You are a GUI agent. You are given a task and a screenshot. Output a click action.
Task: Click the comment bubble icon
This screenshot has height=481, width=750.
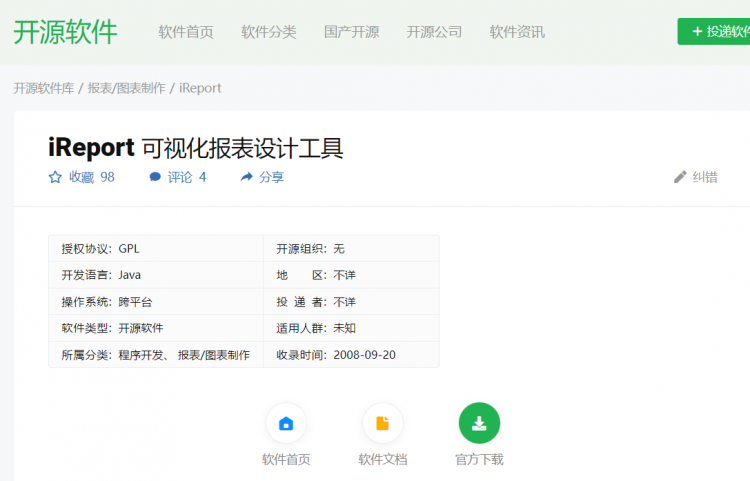(x=155, y=177)
